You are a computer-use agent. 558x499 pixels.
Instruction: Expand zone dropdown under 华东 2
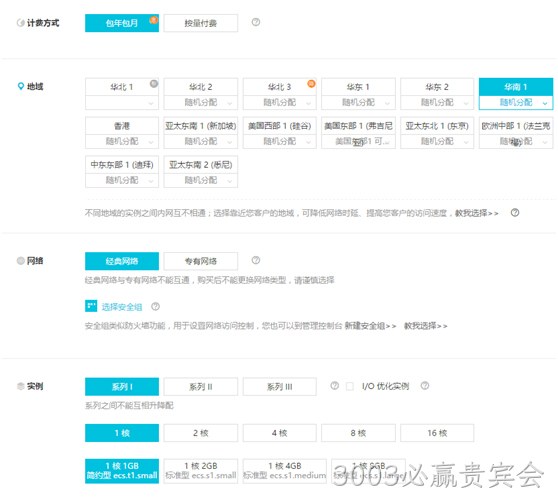[x=437, y=103]
